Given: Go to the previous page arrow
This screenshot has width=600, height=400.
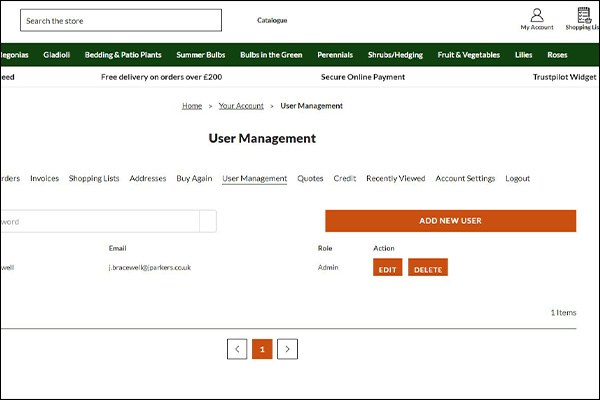Looking at the screenshot, I should tap(237, 349).
